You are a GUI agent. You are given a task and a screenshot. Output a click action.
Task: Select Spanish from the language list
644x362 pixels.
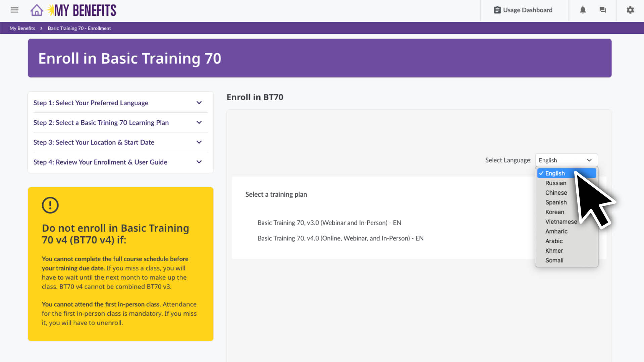click(x=556, y=202)
